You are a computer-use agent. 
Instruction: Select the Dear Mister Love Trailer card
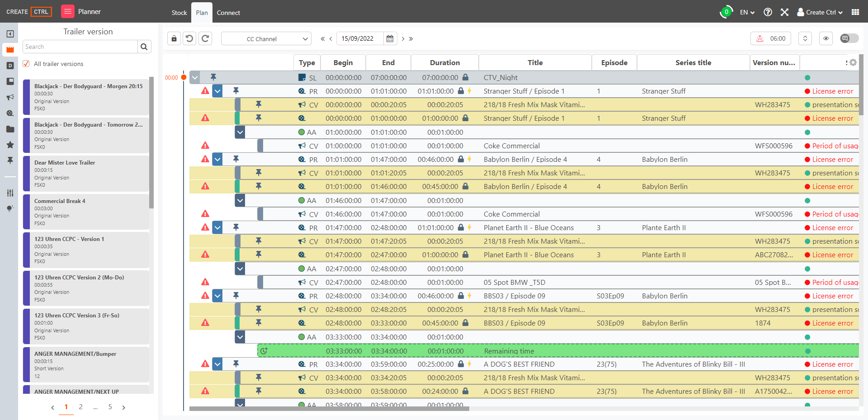86,174
